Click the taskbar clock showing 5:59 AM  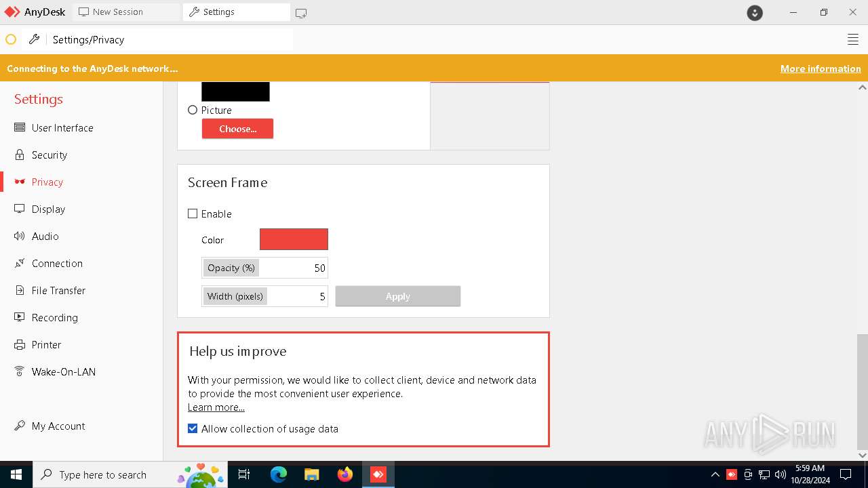810,474
